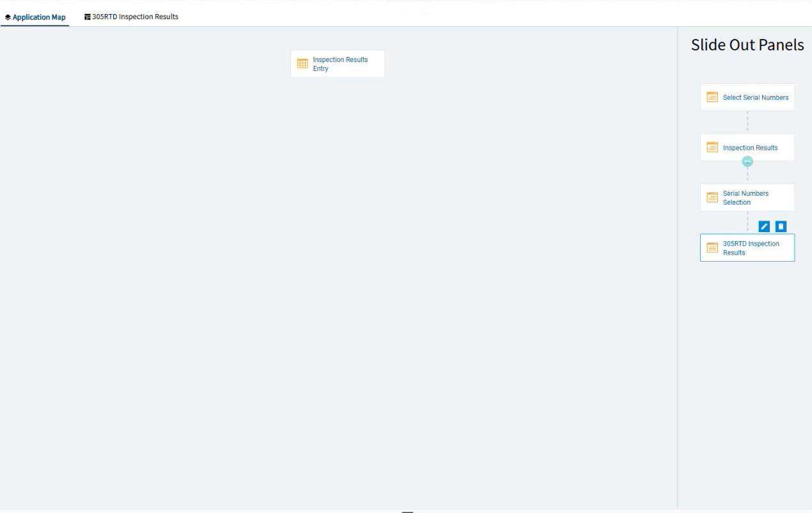812x513 pixels.
Task: Click the layers icon on Application Map tab
Action: (8, 17)
